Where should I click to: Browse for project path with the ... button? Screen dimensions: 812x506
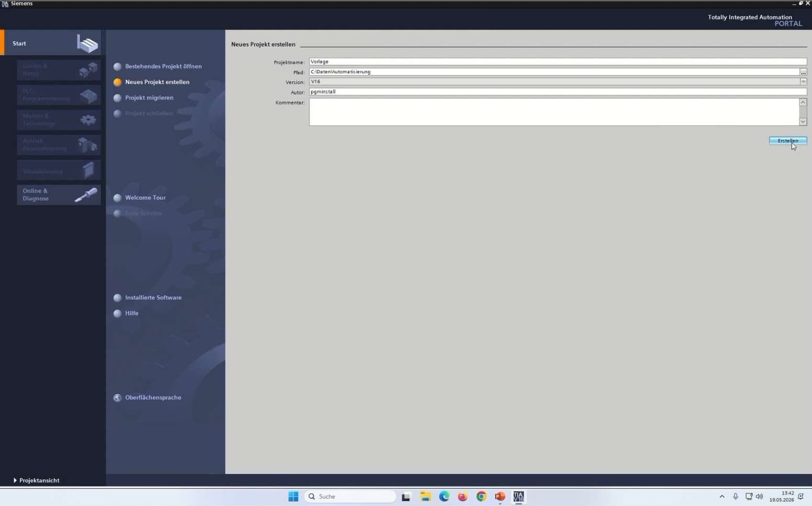click(x=803, y=72)
